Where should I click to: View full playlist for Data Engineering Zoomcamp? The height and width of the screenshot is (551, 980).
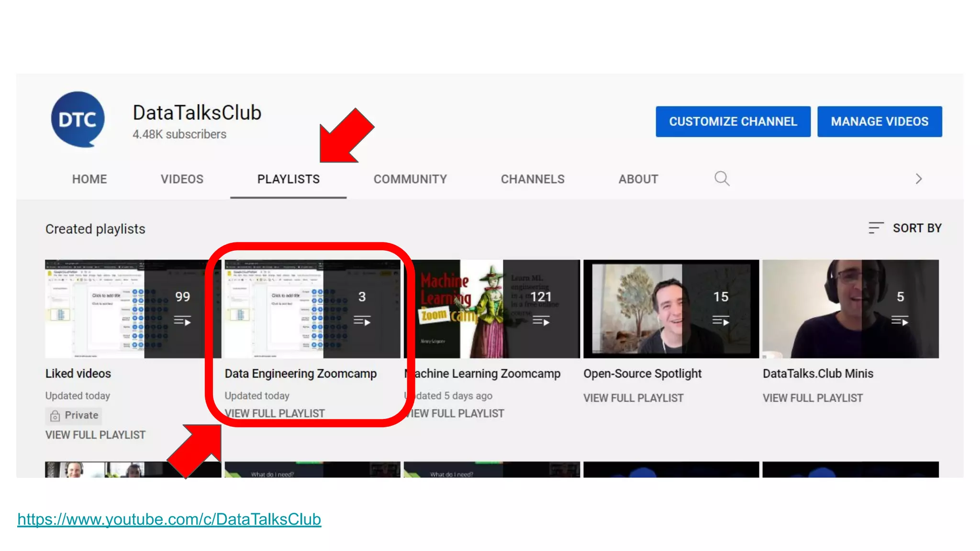(x=275, y=413)
